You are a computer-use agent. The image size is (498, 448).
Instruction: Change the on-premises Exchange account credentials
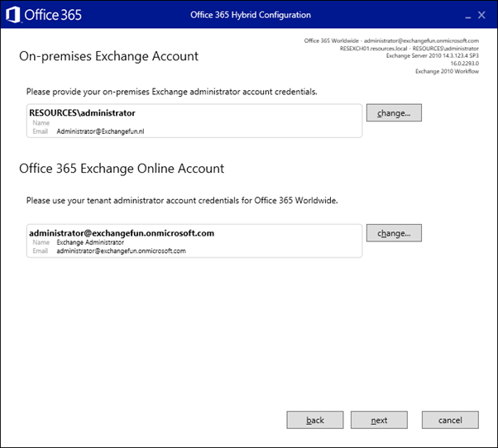(x=394, y=112)
